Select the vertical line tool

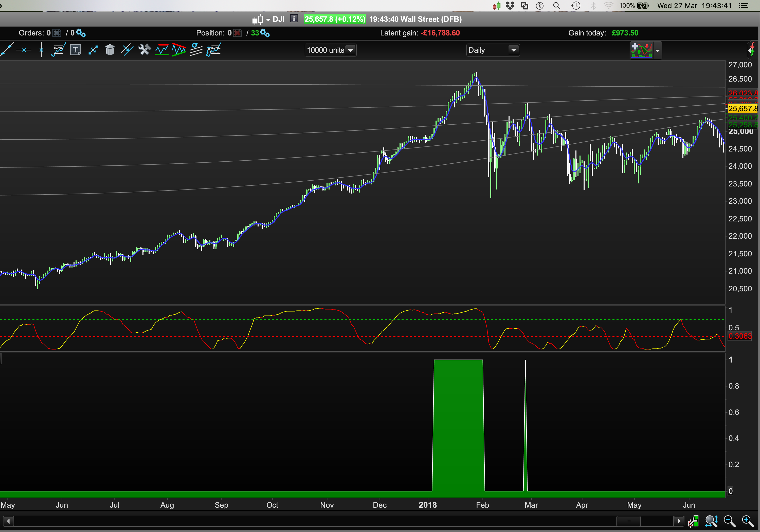click(41, 50)
